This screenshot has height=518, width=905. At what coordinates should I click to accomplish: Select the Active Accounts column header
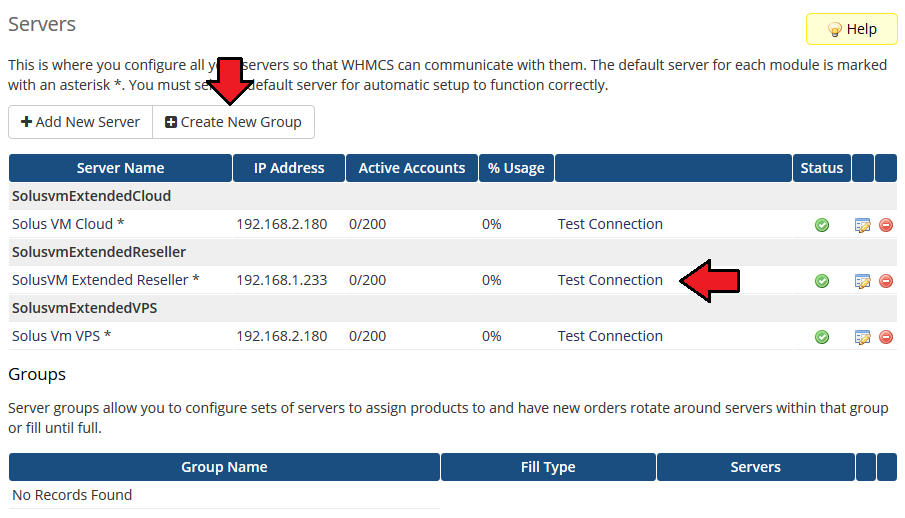412,168
